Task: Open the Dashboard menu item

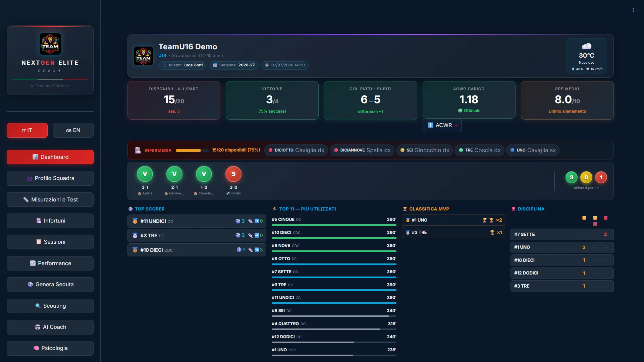Action: click(x=50, y=157)
